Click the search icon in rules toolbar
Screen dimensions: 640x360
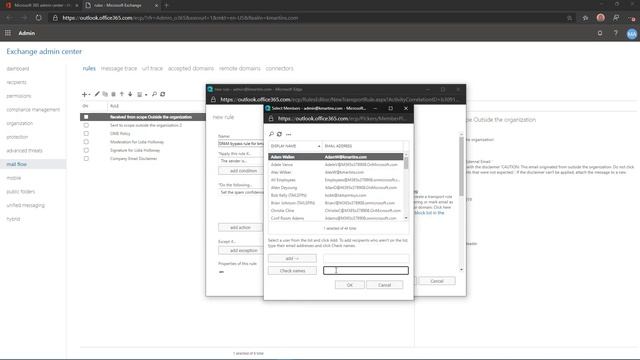tap(154, 94)
